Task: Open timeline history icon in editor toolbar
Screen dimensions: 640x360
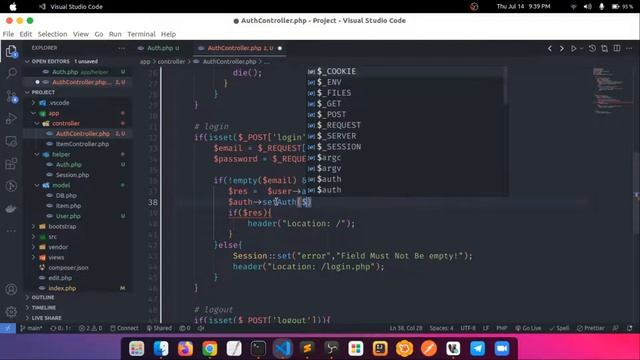Action: coord(592,48)
